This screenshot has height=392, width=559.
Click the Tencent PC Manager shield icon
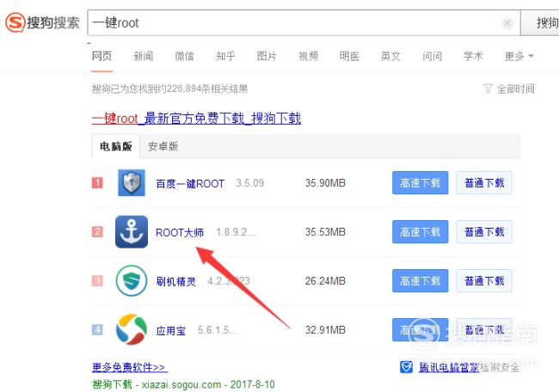point(406,367)
